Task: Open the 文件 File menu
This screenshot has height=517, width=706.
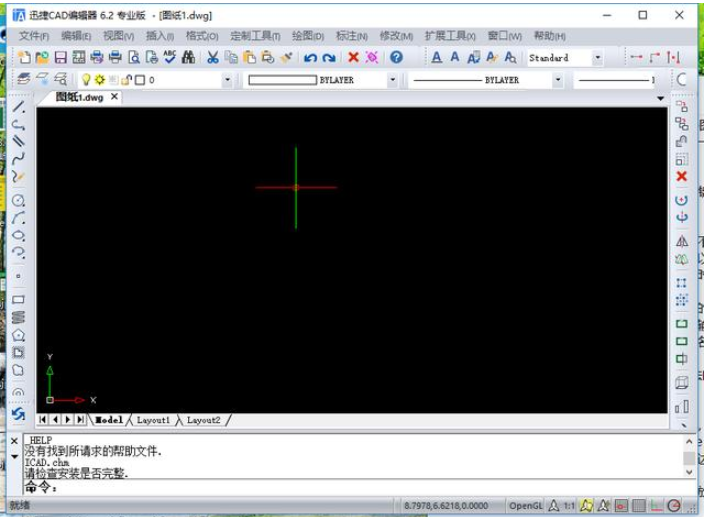Action: 34,36
